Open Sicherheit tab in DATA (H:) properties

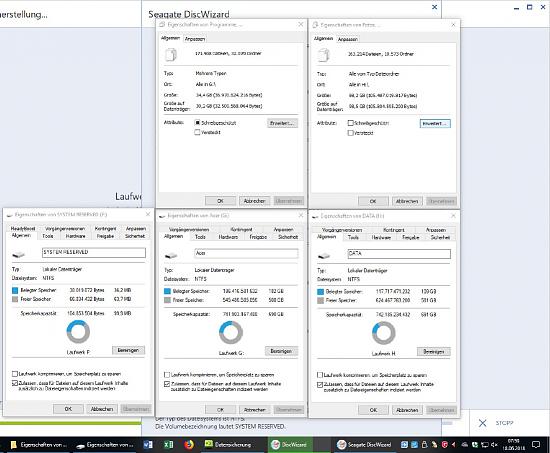point(440,238)
